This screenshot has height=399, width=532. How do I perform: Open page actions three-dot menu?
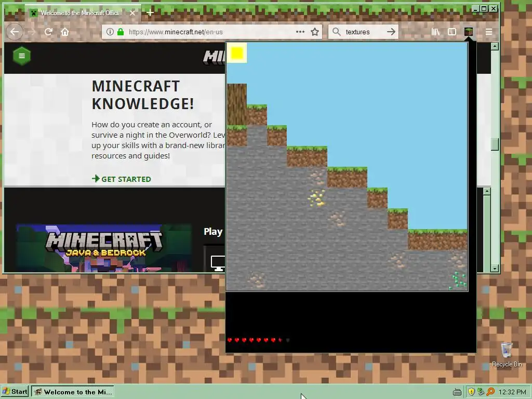pos(300,32)
